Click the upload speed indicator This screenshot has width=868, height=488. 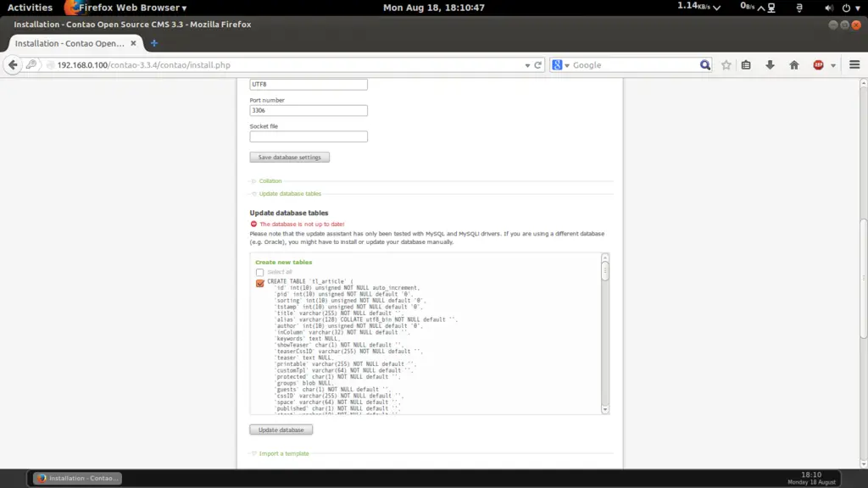point(753,7)
